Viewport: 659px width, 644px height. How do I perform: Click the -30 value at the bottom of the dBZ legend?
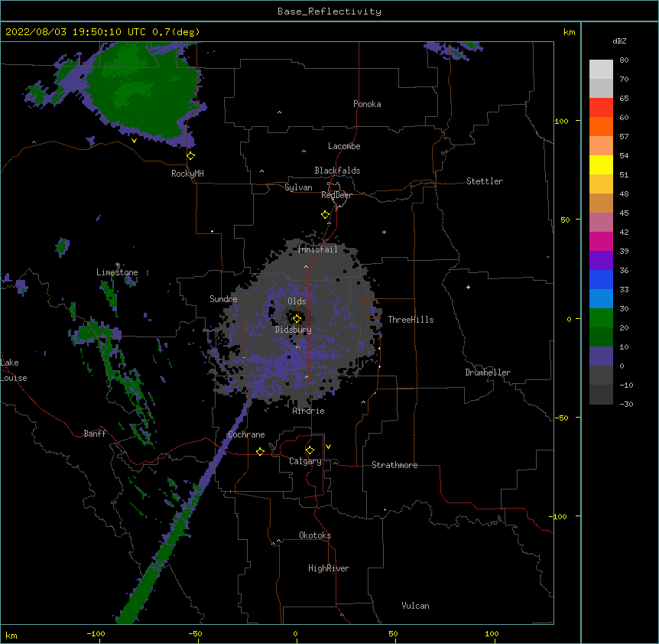tap(626, 404)
